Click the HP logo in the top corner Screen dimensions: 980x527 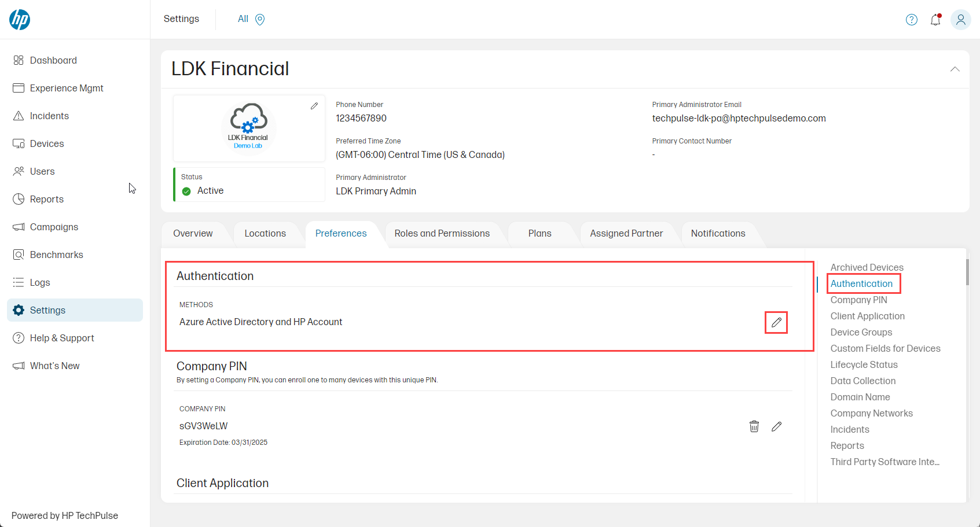(x=18, y=19)
